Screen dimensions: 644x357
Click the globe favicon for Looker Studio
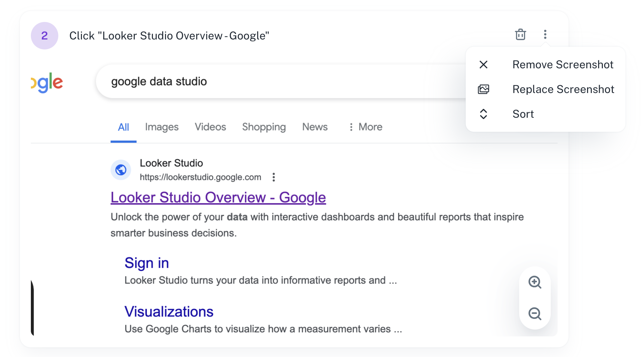point(121,170)
